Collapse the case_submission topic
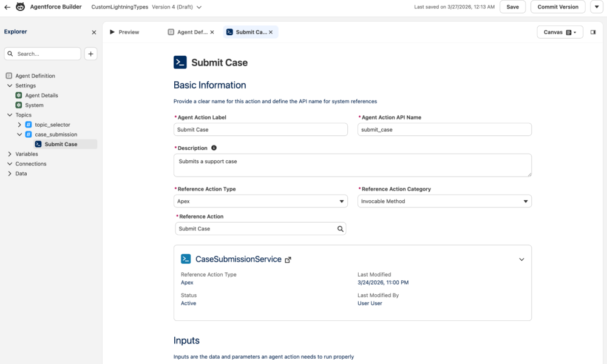 [19, 134]
